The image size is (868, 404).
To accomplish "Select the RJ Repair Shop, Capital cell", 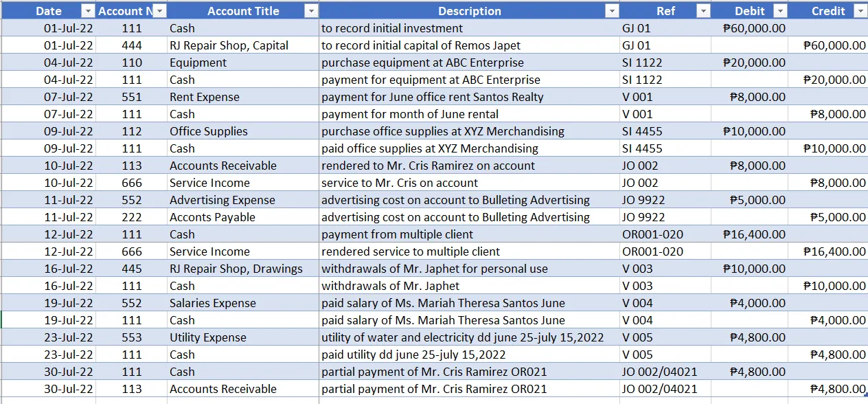I will point(229,45).
